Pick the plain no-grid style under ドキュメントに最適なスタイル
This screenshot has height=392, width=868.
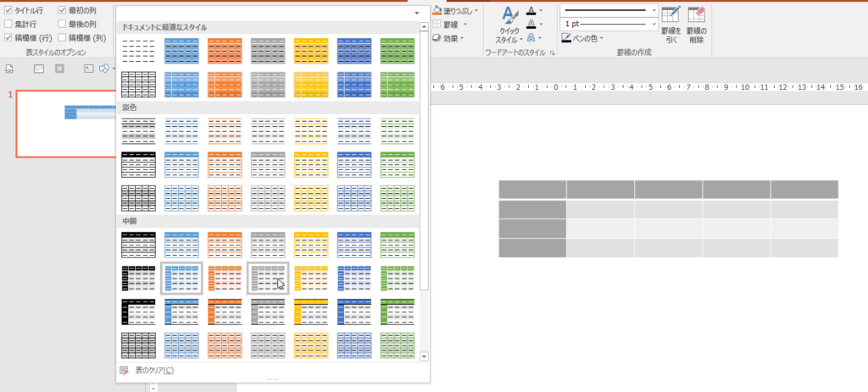pyautogui.click(x=138, y=51)
